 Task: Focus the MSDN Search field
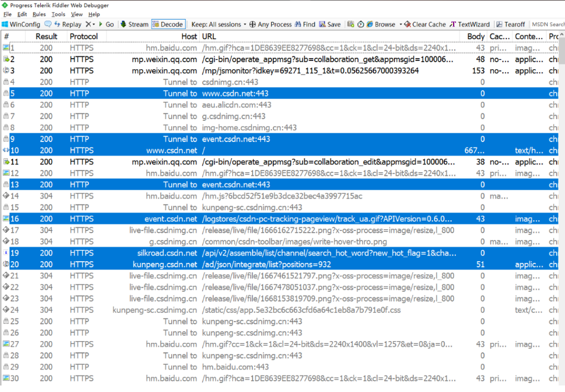pos(548,24)
